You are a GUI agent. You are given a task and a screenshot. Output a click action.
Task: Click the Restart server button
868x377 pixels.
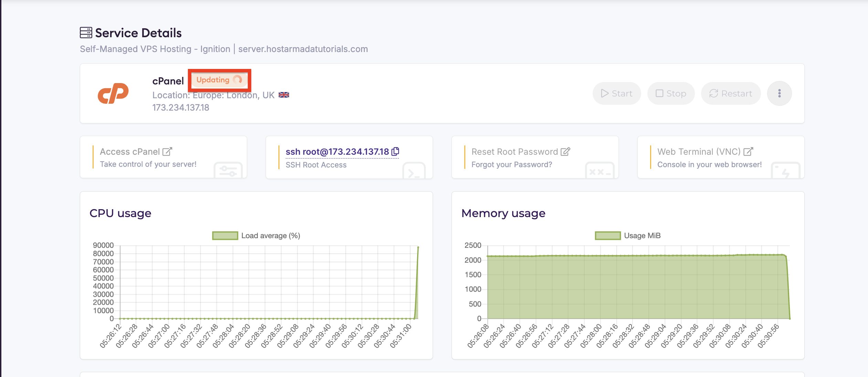[x=731, y=93]
